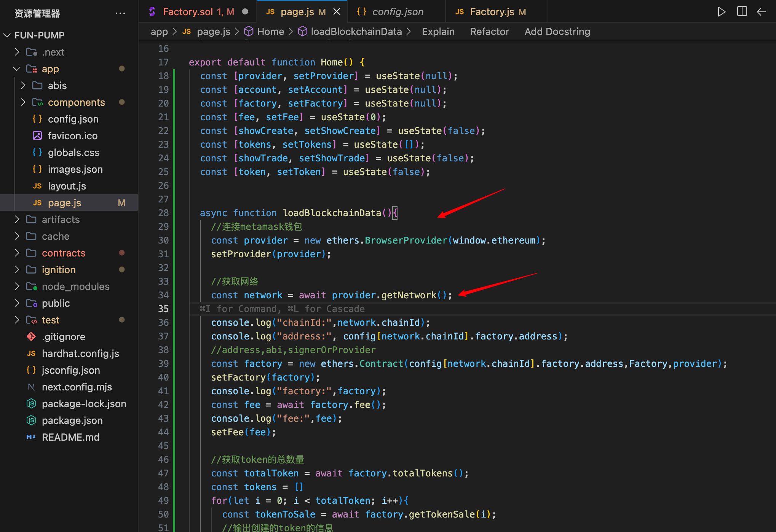Click the public folder icon
776x532 pixels.
(31, 303)
